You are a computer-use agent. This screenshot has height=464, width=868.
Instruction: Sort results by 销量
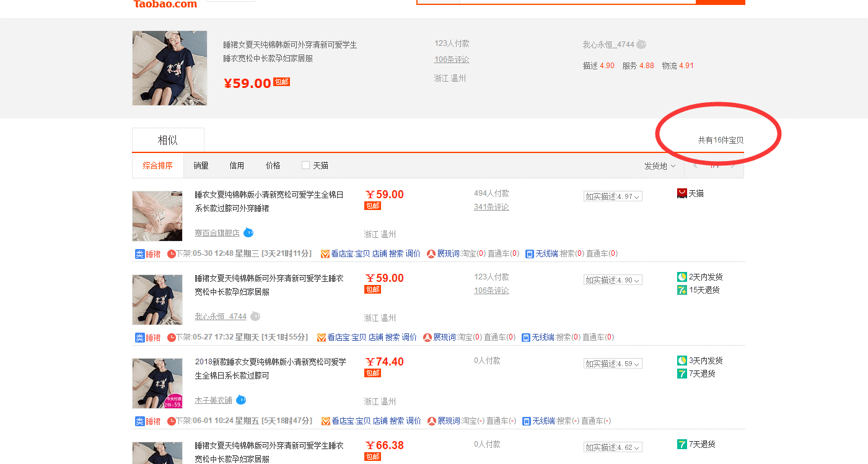pyautogui.click(x=201, y=165)
